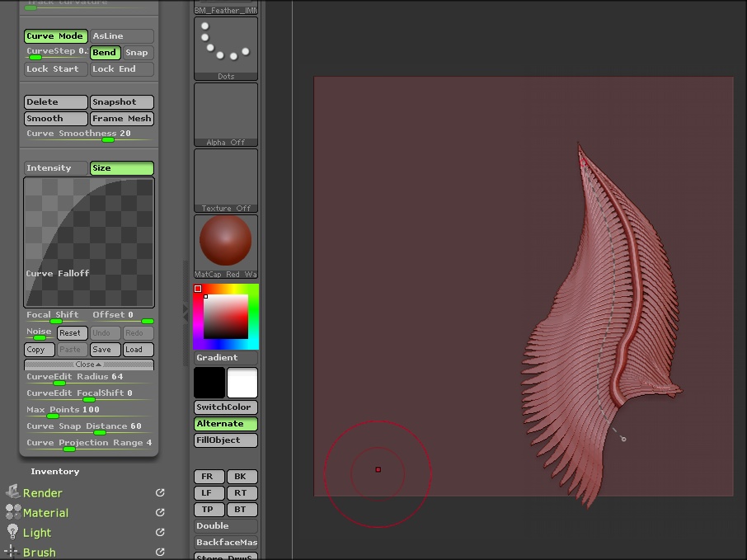
Task: Disable the Bend option
Action: click(x=105, y=53)
